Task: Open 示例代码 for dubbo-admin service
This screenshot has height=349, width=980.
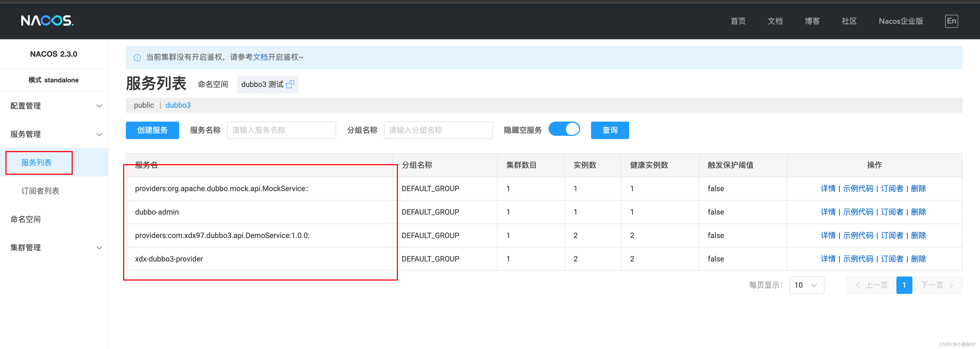Action: click(858, 212)
